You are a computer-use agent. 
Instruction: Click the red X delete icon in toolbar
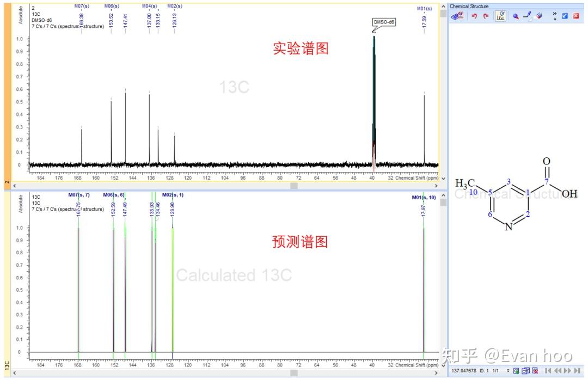576,15
